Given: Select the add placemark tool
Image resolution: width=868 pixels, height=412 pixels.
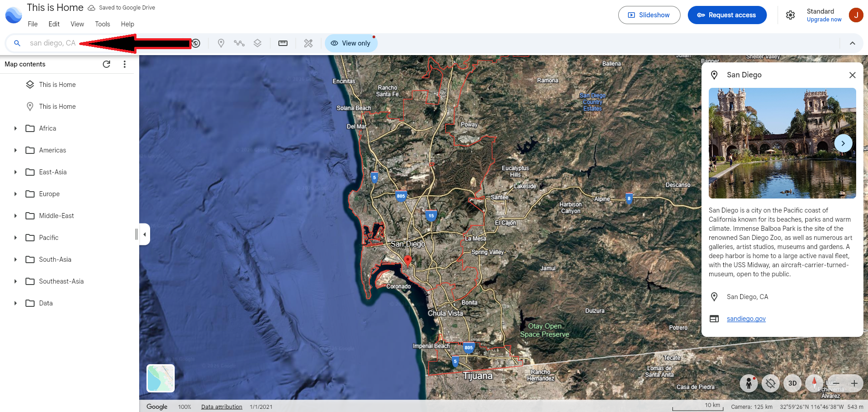Looking at the screenshot, I should [221, 43].
